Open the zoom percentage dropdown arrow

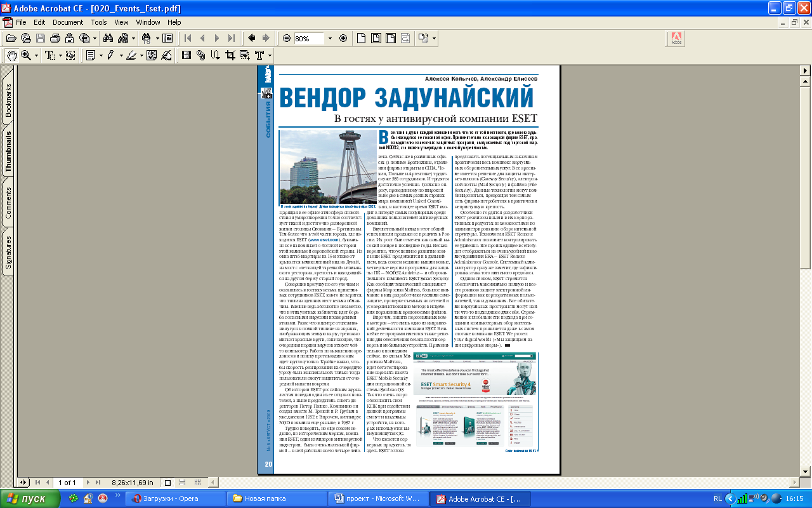(x=330, y=38)
